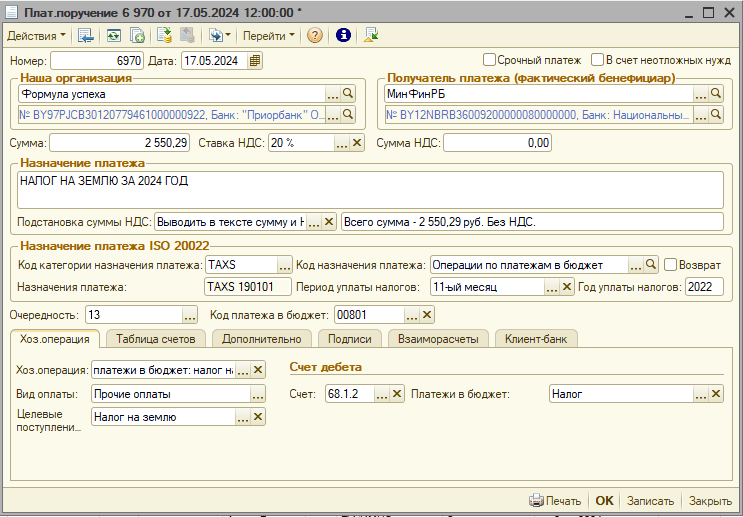Screen dimensions: 743x517
Task: Click the Печать printer icon
Action: tap(536, 500)
